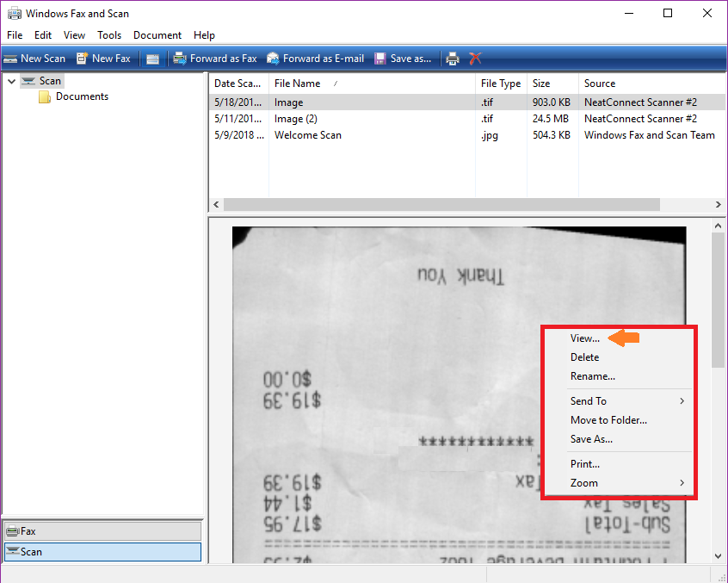Choose Delete in the context menu
728x583 pixels.
[584, 357]
